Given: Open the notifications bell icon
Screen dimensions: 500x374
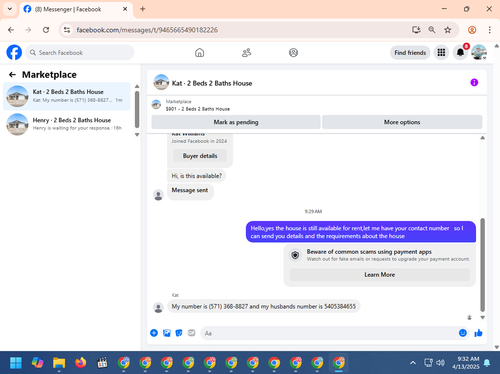Looking at the screenshot, I should coord(460,53).
